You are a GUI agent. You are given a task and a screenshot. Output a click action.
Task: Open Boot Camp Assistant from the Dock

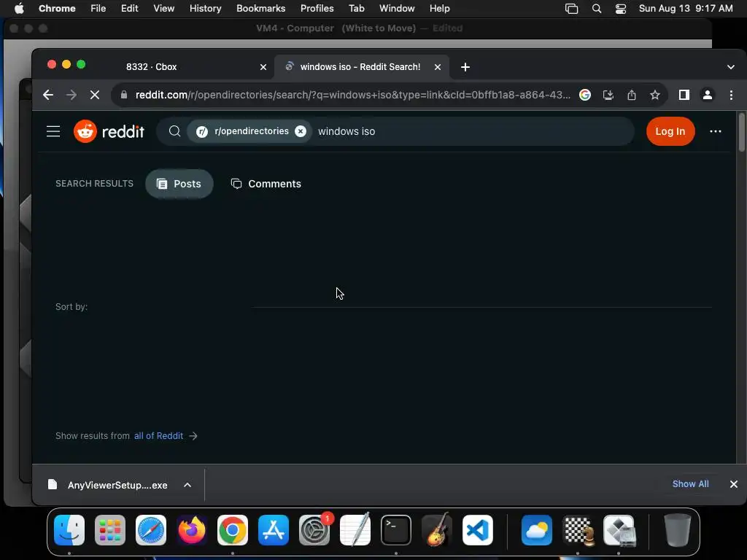(x=619, y=530)
